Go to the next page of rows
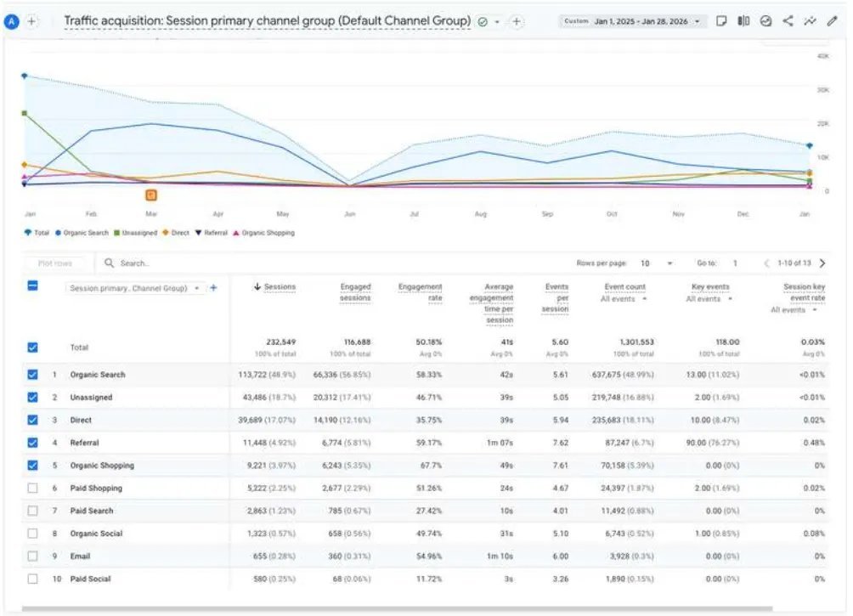 822,263
